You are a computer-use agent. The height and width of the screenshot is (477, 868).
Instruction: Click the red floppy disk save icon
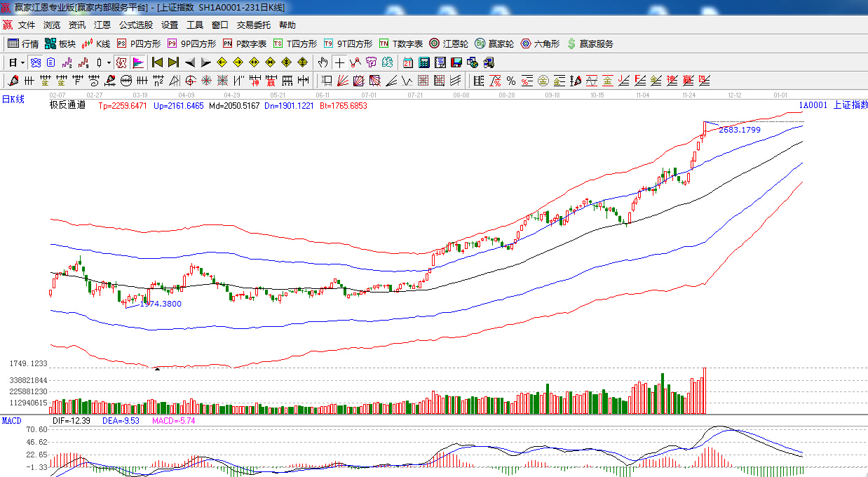click(456, 62)
